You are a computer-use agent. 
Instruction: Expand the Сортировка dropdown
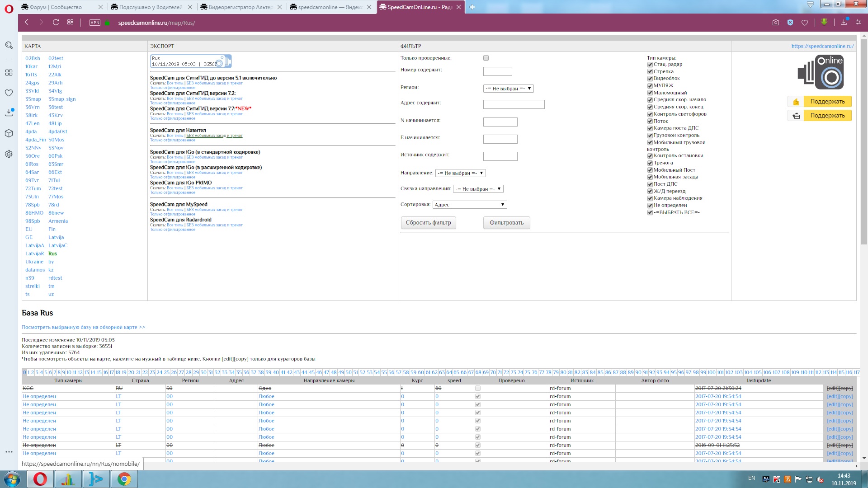469,205
